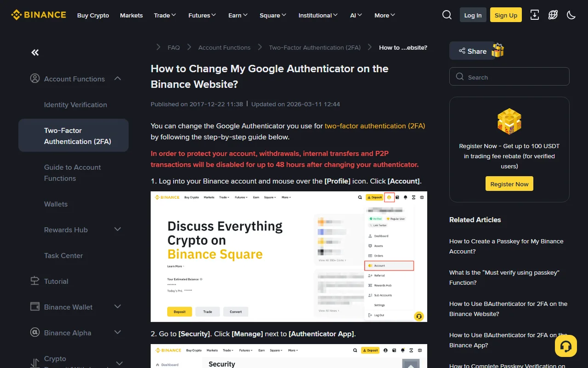Focus the article Search field

509,76
